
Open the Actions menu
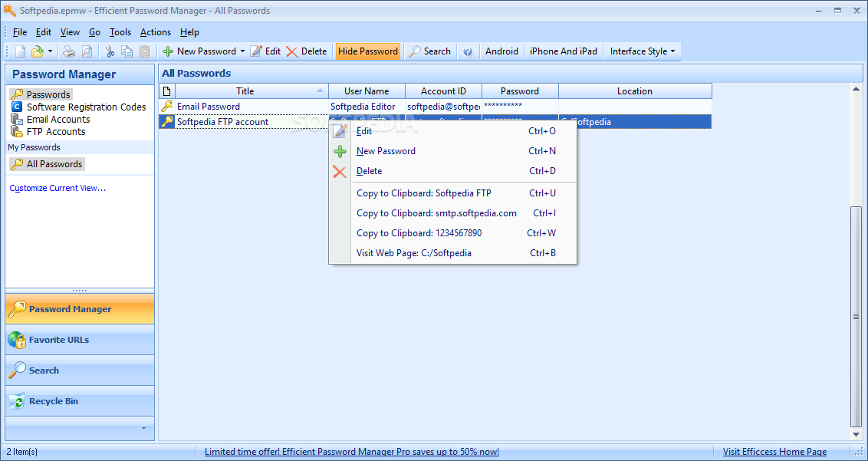click(156, 32)
